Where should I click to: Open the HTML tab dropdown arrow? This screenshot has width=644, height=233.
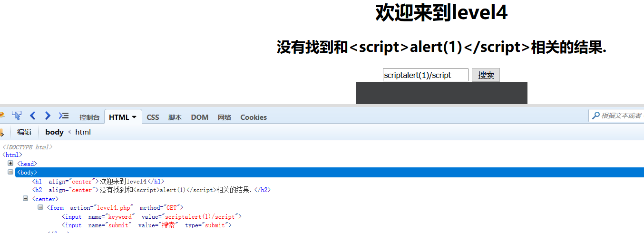pyautogui.click(x=134, y=117)
